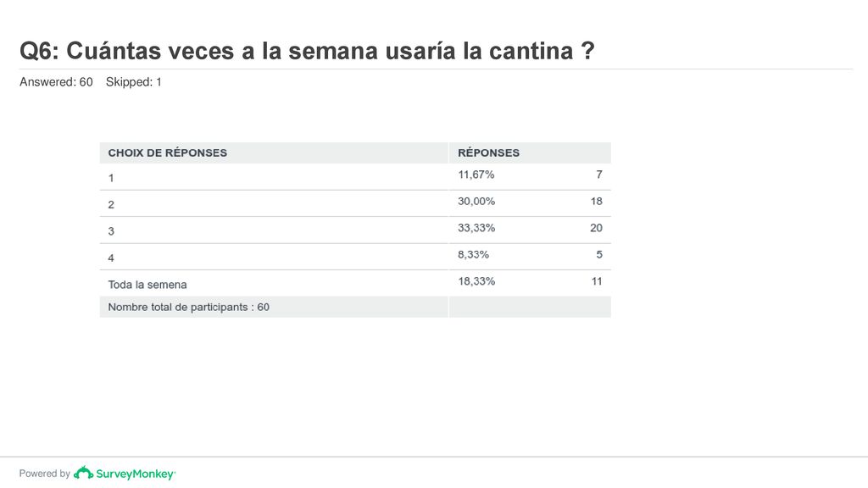Image resolution: width=868 pixels, height=488 pixels.
Task: Click the response count 20
Action: [x=596, y=228]
